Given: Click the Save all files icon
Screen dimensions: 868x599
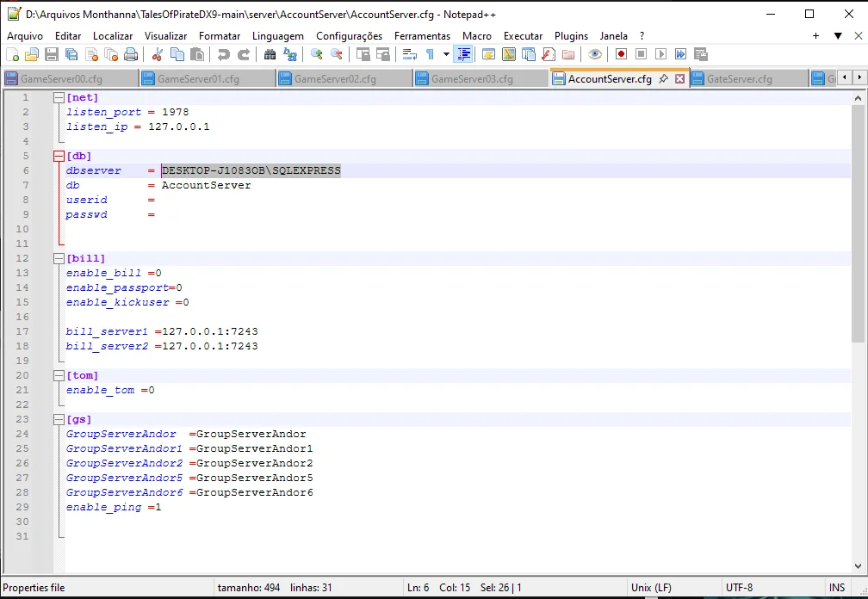Looking at the screenshot, I should click(71, 54).
